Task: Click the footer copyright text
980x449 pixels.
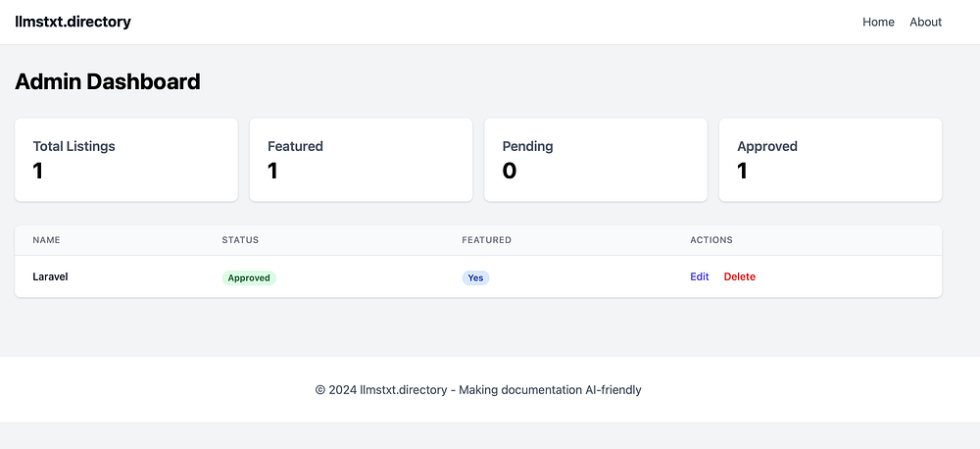Action: coord(478,389)
